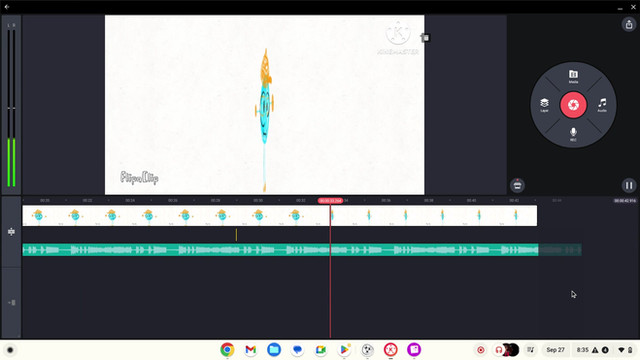Click the yellow bookmark marker on timeline
The height and width of the screenshot is (360, 640).
click(236, 235)
